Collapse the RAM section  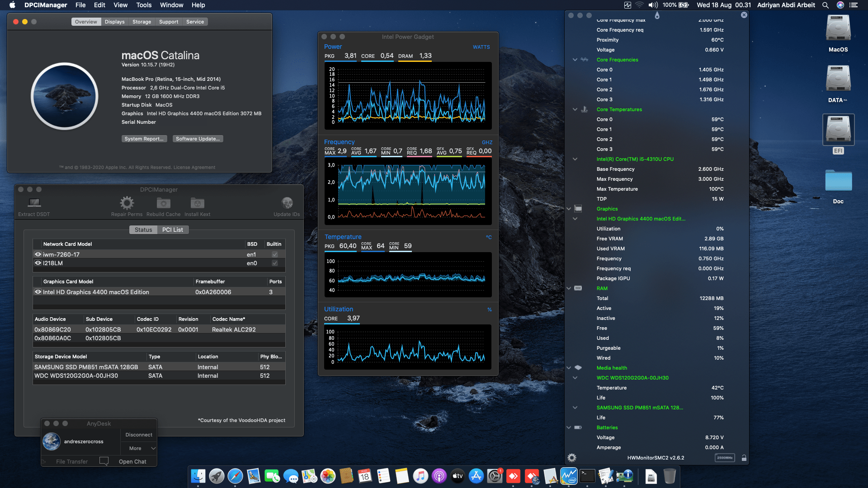[x=569, y=288]
